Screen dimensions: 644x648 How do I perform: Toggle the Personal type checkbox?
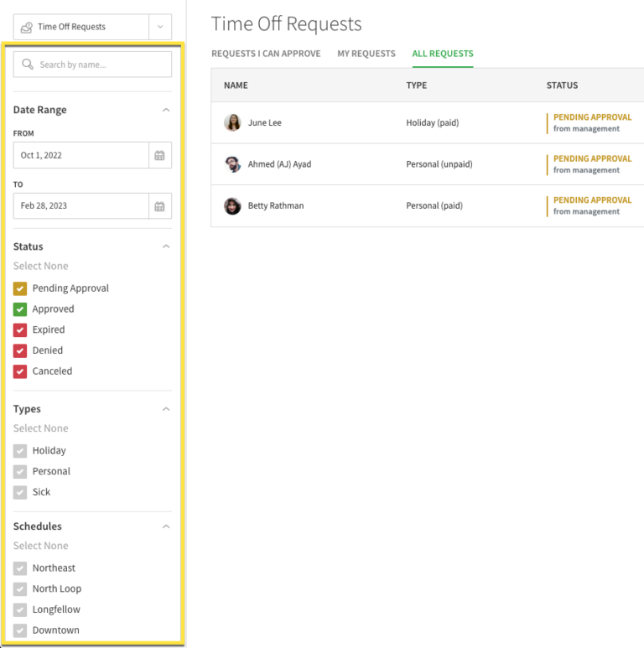pos(20,471)
